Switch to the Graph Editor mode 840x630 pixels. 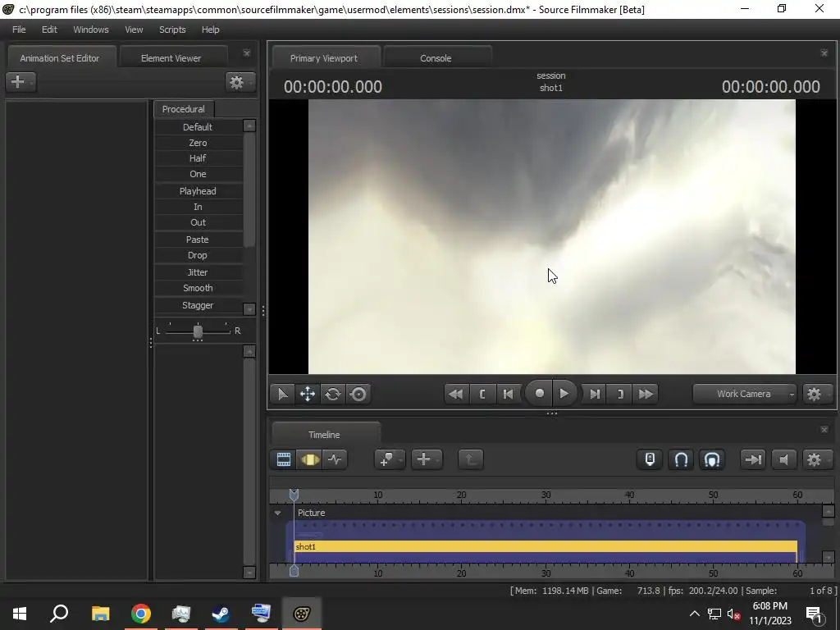pos(335,459)
